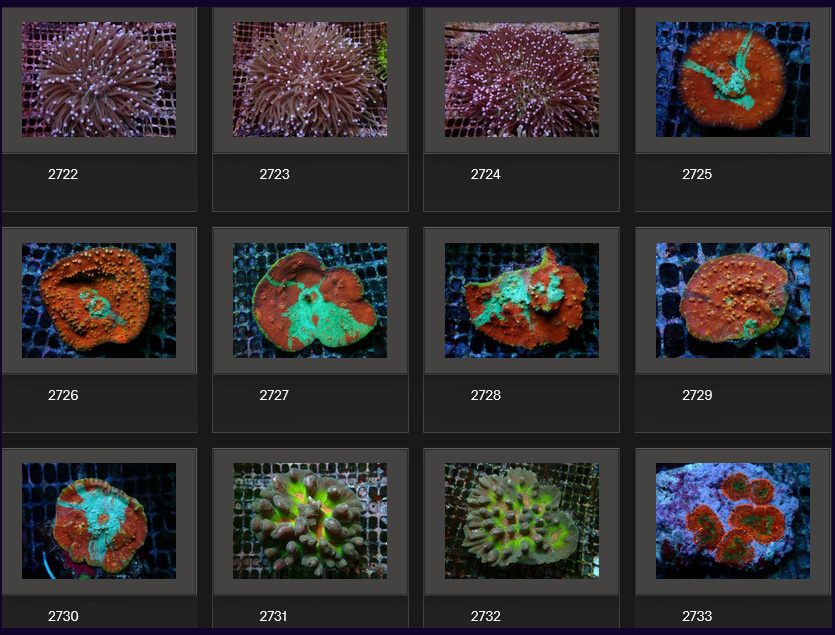The image size is (835, 635).
Task: Open coral thumbnail numbered 2733
Action: click(733, 521)
